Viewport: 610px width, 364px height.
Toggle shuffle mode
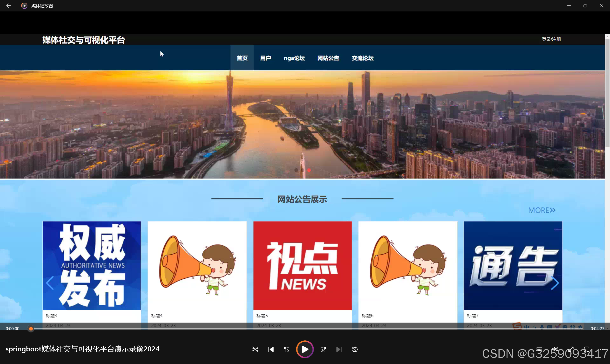point(255,349)
